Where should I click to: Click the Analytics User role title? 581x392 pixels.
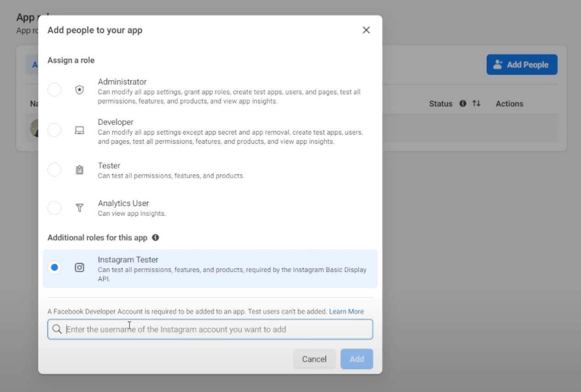coord(123,203)
